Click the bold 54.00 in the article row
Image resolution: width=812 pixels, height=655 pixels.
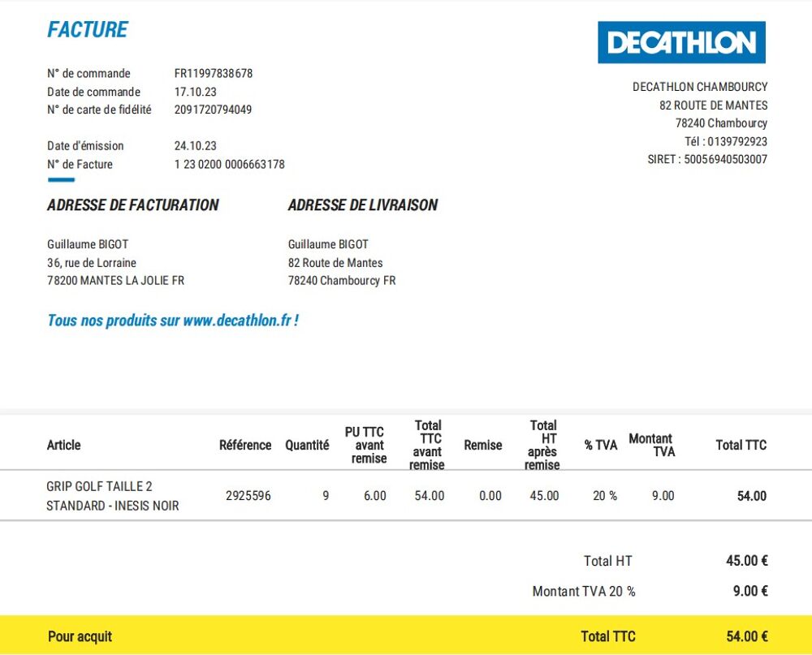[752, 496]
